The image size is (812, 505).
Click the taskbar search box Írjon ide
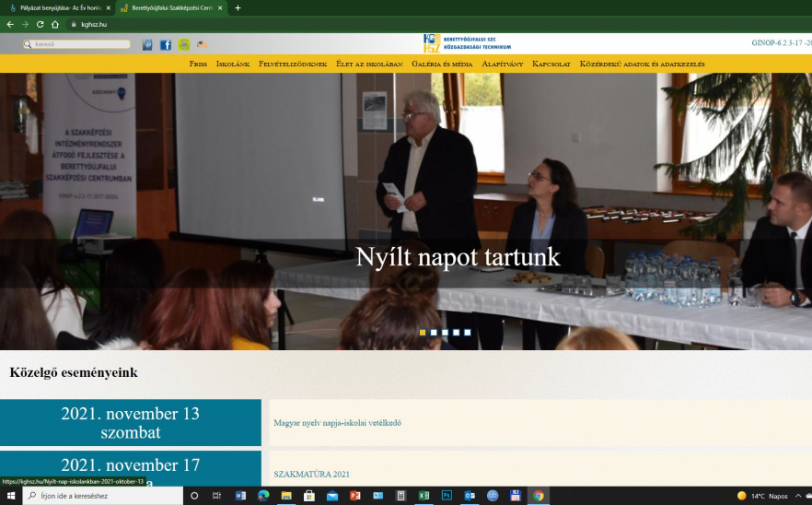point(102,496)
